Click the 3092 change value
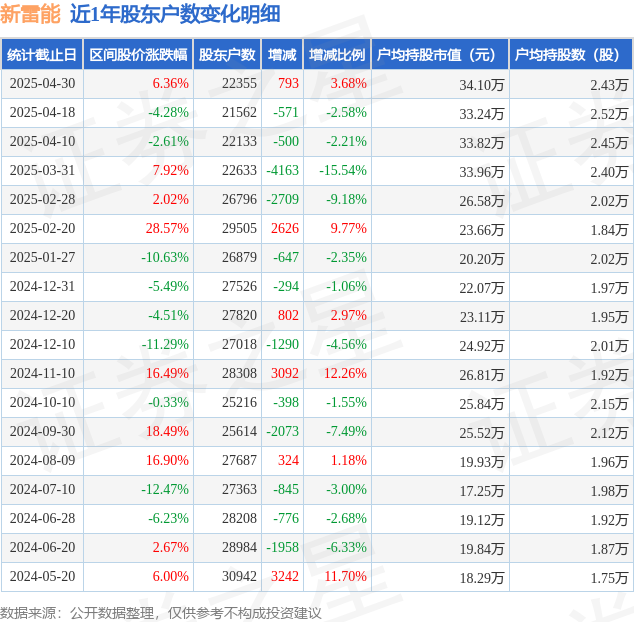634x622 pixels. pos(285,374)
